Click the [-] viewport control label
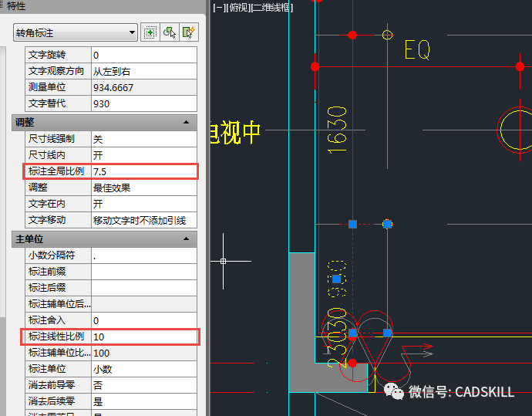The height and width of the screenshot is (416, 532). coord(219,8)
